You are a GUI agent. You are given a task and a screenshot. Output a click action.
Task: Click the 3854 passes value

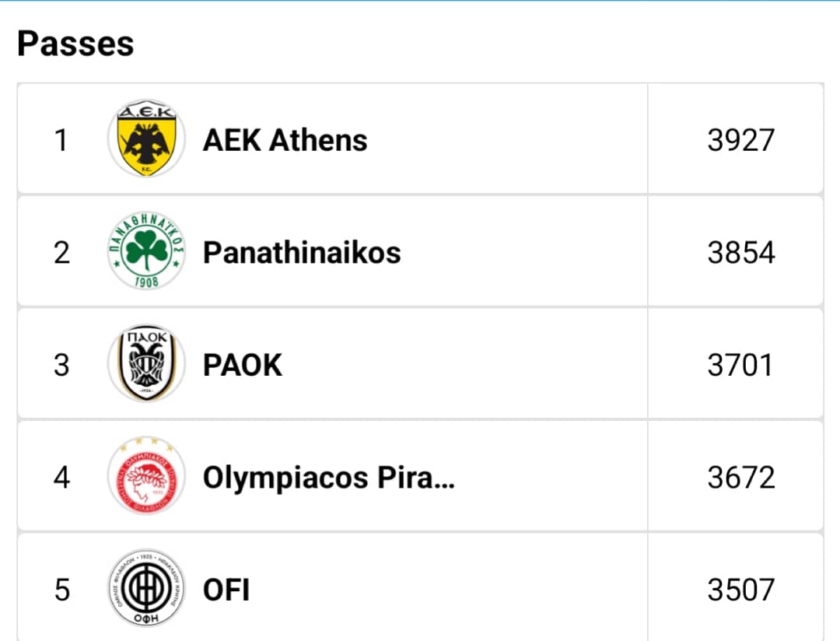741,253
